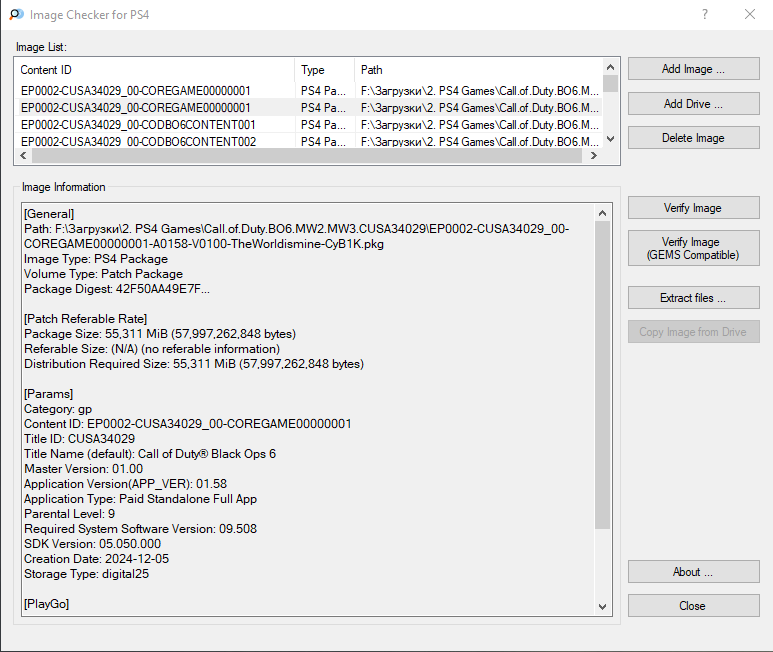Click the Close button at bottom

coord(693,606)
